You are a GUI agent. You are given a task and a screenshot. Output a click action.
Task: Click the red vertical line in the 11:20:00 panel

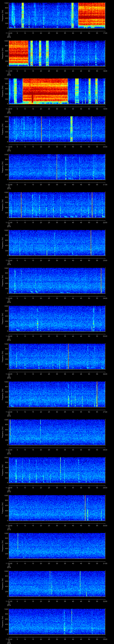(x=57, y=167)
